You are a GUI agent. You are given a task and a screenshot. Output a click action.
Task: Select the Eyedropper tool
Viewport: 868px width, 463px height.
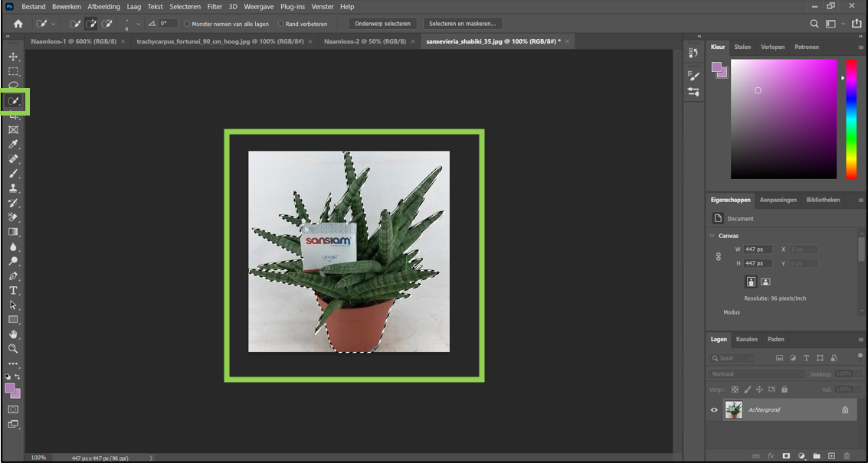click(13, 145)
